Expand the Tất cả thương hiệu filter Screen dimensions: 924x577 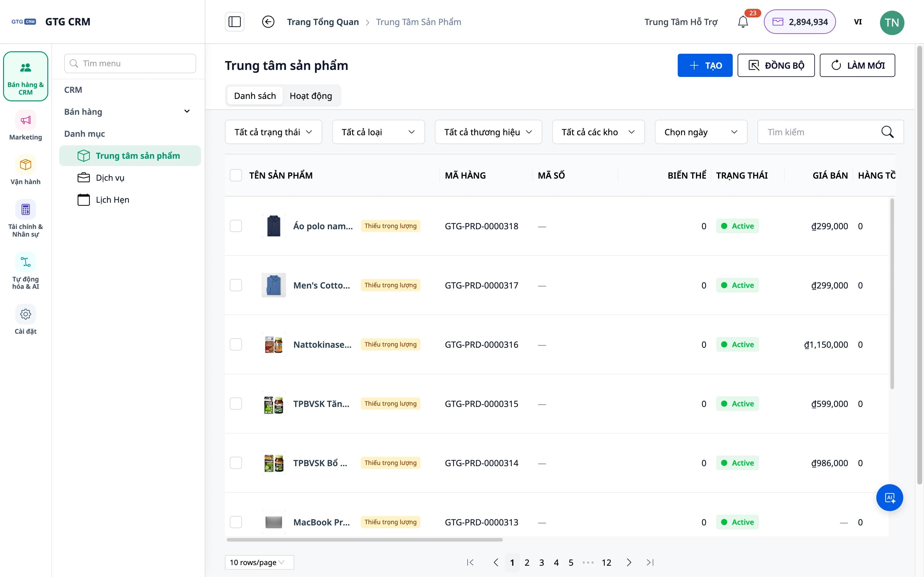pyautogui.click(x=488, y=132)
